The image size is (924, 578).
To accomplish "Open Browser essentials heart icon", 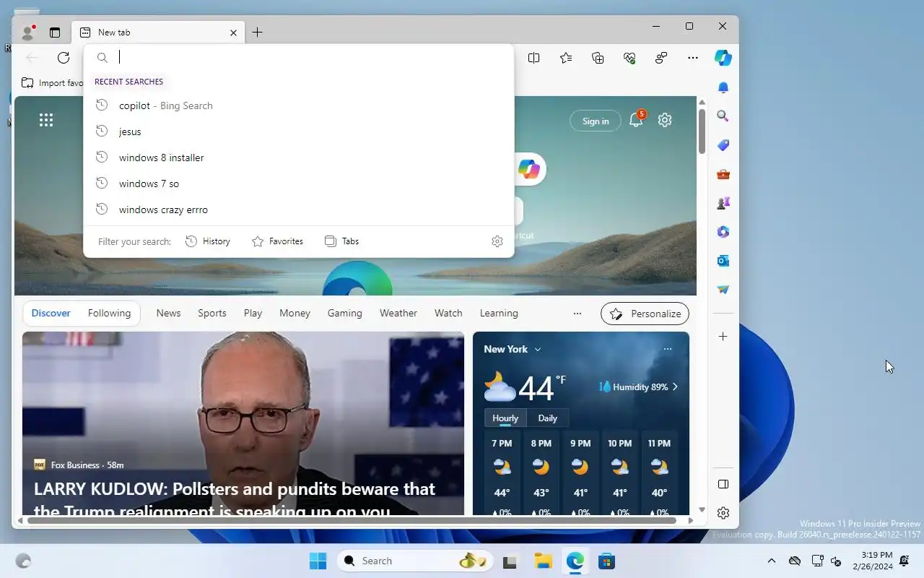I will click(629, 58).
